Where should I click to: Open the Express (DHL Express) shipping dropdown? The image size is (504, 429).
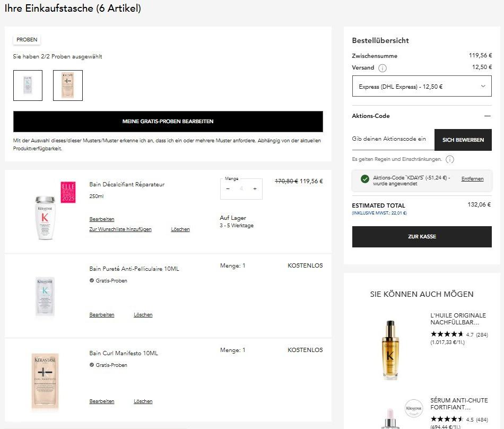422,86
